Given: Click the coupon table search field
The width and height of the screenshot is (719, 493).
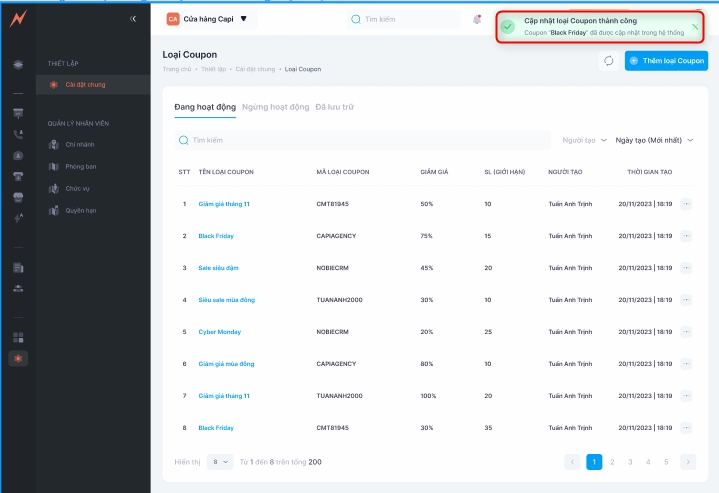Looking at the screenshot, I should click(x=362, y=141).
